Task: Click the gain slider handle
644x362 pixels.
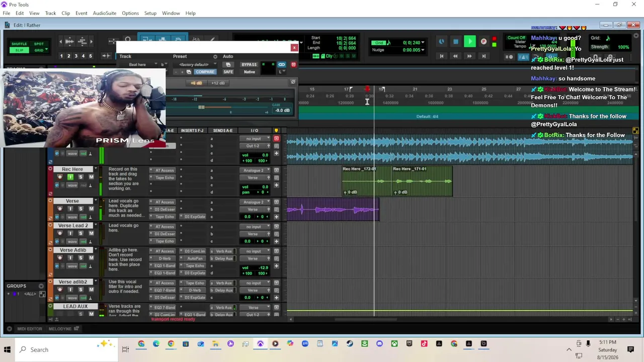Action: (x=201, y=107)
